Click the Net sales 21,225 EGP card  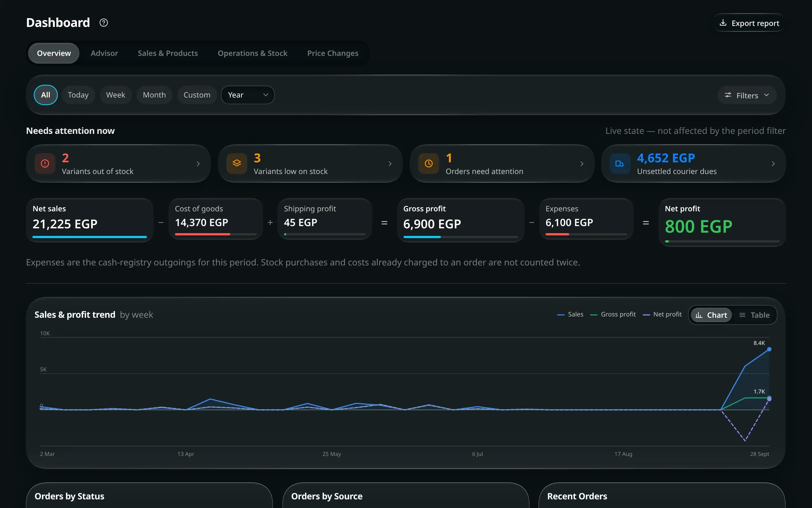tap(90, 220)
